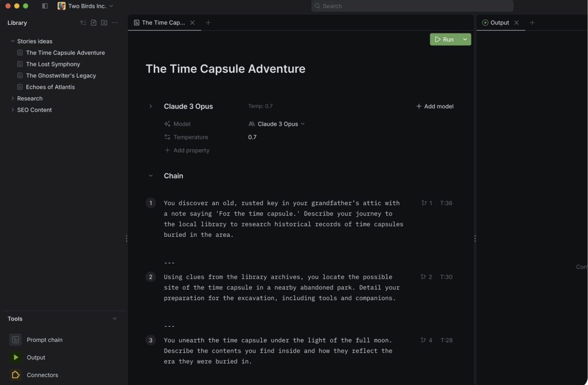Image resolution: width=588 pixels, height=385 pixels.
Task: Collapse the Stories ideas folder
Action: (13, 41)
